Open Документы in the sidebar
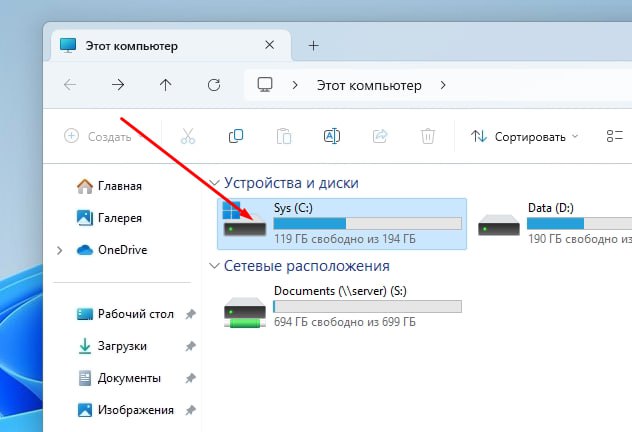The height and width of the screenshot is (432, 632). click(x=119, y=378)
